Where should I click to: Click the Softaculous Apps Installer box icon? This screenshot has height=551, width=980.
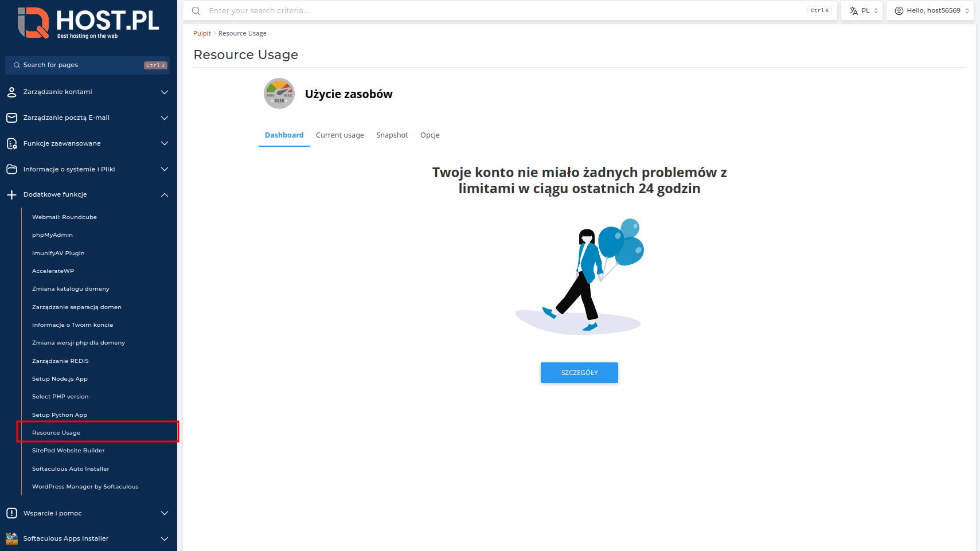point(11,538)
